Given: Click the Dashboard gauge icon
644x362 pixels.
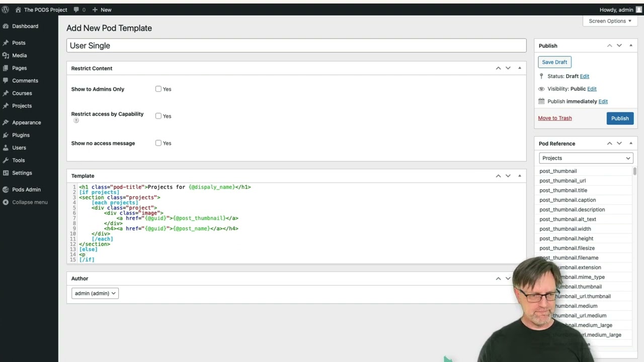Looking at the screenshot, I should [x=6, y=26].
